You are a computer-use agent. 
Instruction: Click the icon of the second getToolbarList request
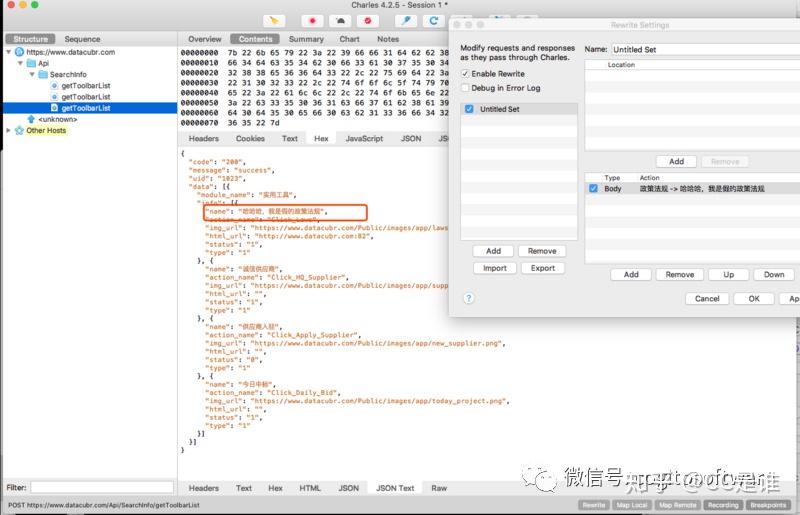click(x=54, y=96)
